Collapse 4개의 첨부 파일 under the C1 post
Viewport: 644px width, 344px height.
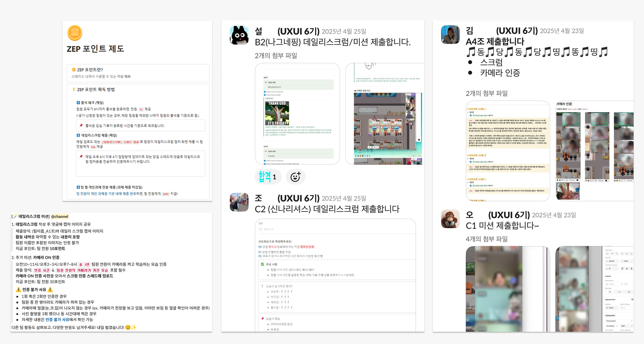[x=487, y=239]
